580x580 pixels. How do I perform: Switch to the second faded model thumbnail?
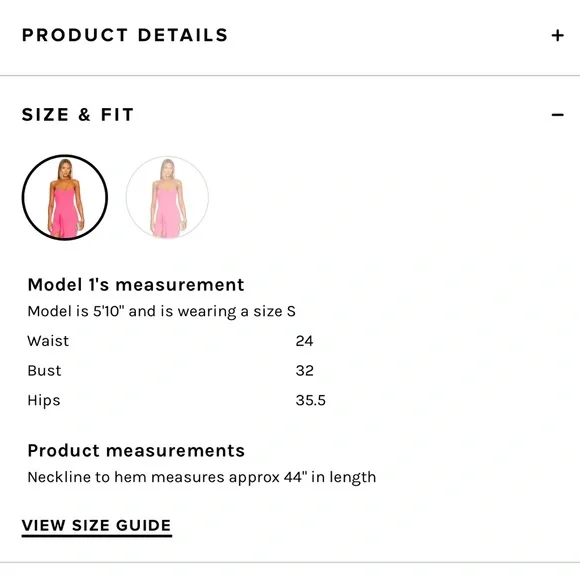coord(167,197)
